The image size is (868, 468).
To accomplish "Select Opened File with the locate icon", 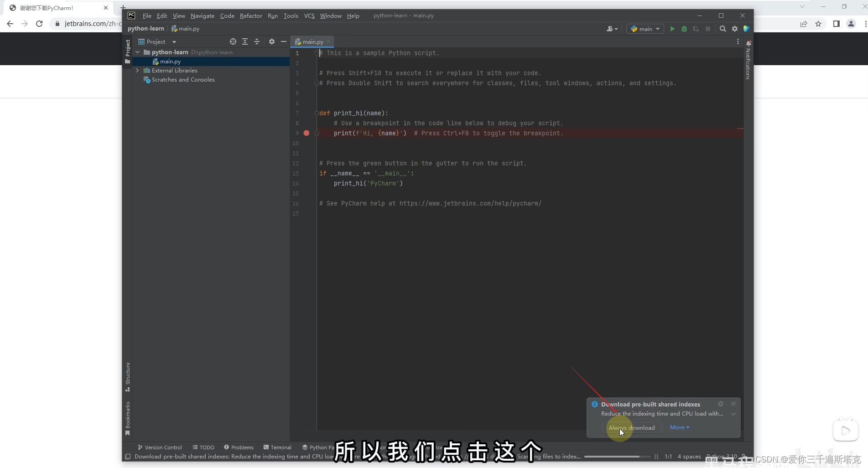I will point(233,41).
